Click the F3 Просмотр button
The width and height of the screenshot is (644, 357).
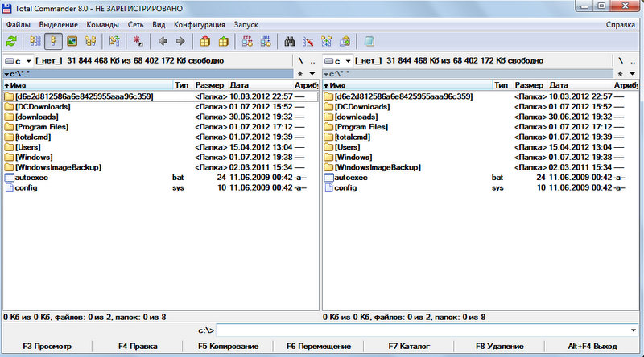47,346
